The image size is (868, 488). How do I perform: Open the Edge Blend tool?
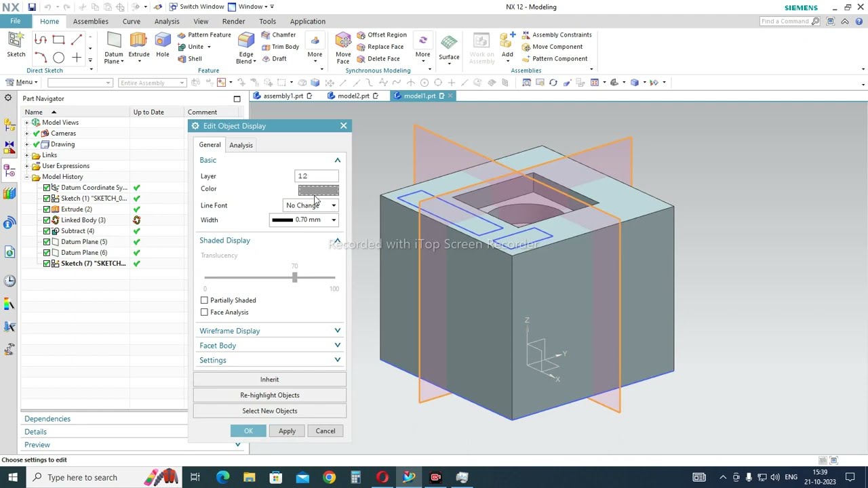pos(245,47)
